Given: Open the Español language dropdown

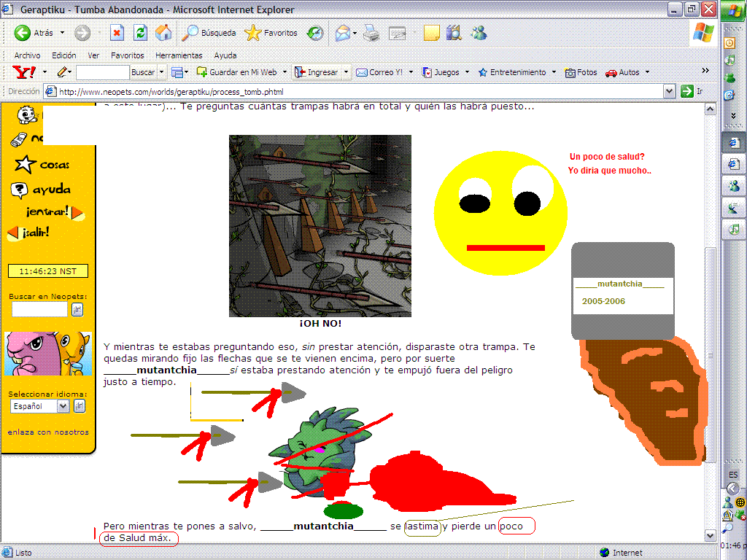Looking at the screenshot, I should 39,406.
